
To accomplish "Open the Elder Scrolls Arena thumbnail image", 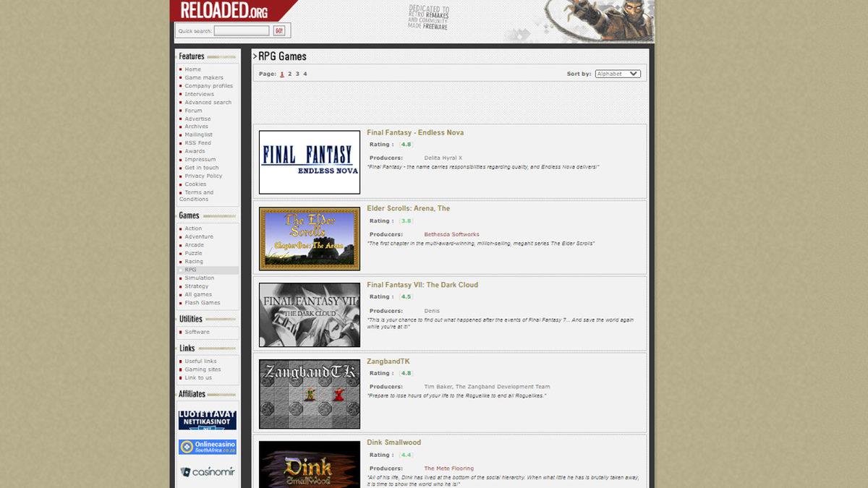I will pos(310,239).
